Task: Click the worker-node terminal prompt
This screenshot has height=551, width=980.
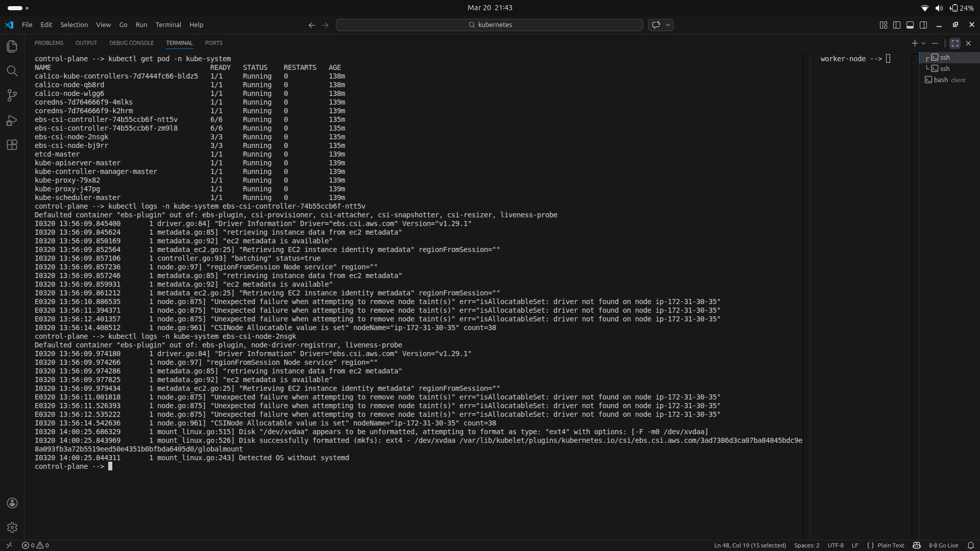Action: (855, 59)
